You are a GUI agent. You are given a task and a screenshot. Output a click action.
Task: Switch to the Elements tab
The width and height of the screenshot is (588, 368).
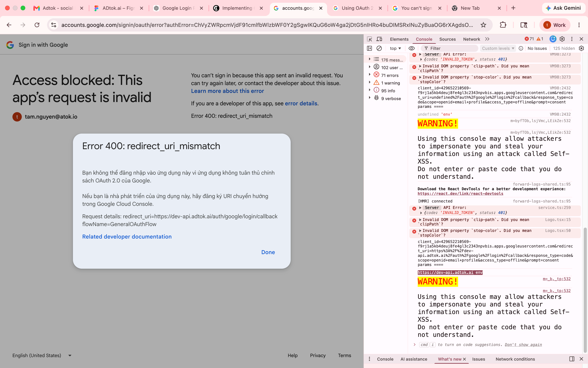[x=399, y=39]
